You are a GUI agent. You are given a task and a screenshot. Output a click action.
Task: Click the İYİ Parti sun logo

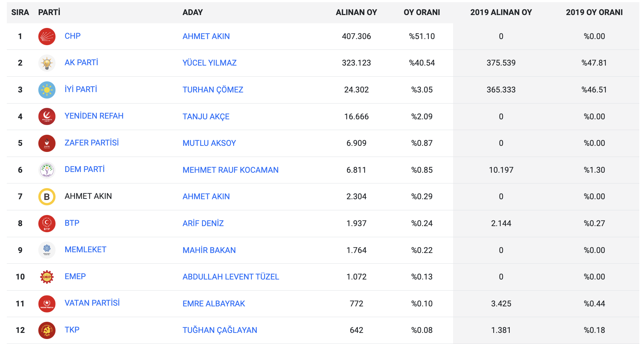coord(47,90)
